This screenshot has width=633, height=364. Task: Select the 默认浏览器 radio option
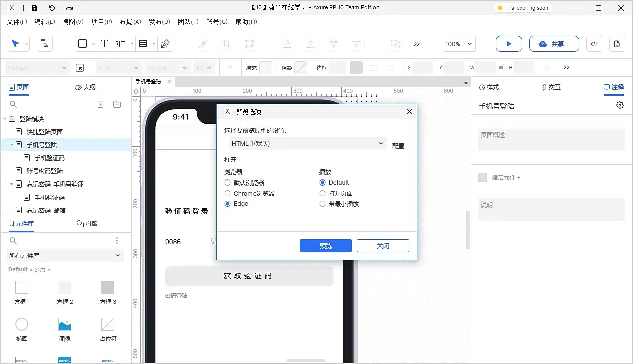[227, 183]
